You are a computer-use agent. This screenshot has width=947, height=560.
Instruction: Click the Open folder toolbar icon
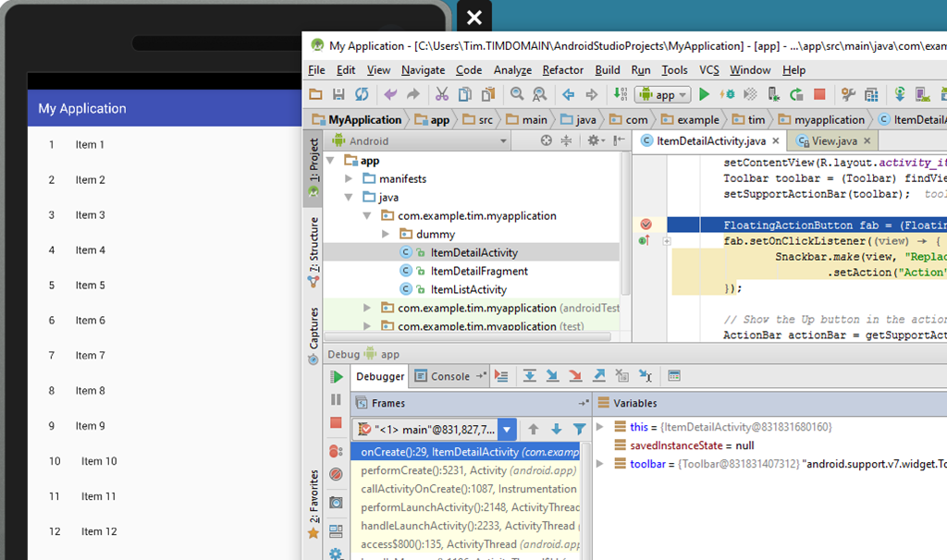pos(315,94)
